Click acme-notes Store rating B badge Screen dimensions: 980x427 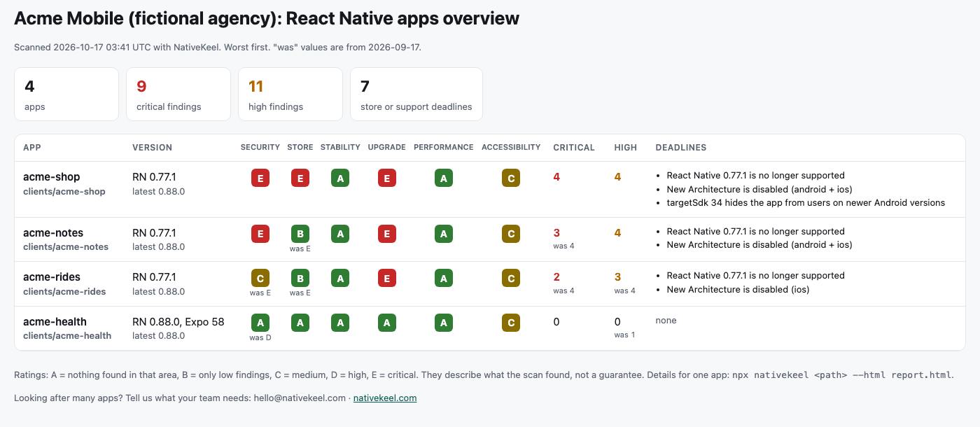300,234
